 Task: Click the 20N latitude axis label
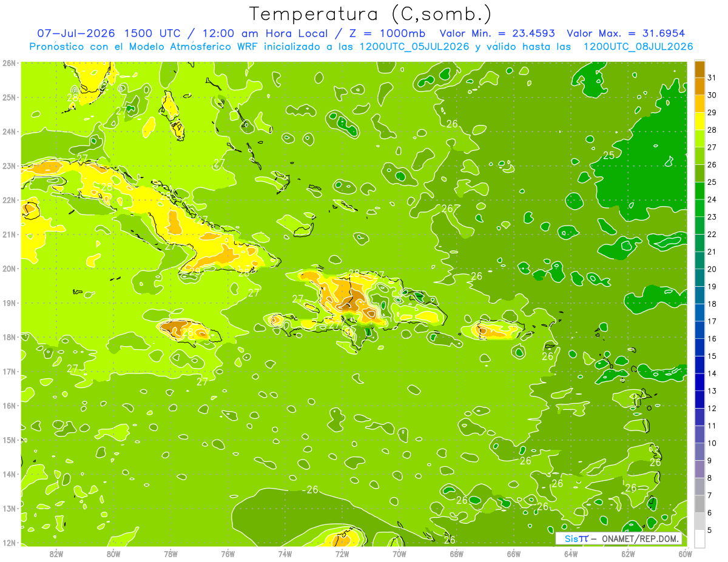[9, 269]
